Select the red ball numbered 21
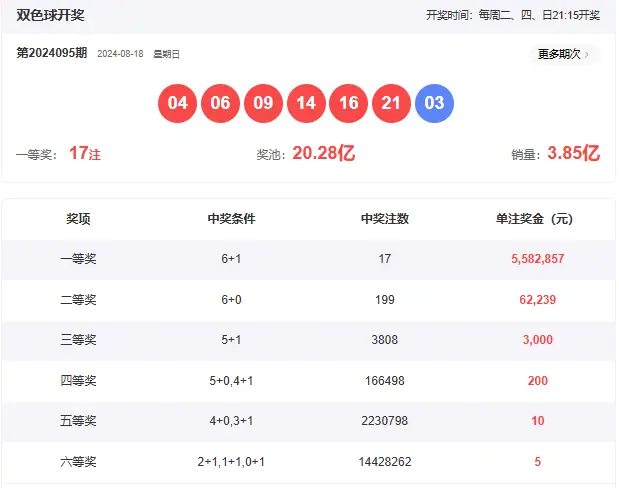This screenshot has height=488, width=619. 391,103
